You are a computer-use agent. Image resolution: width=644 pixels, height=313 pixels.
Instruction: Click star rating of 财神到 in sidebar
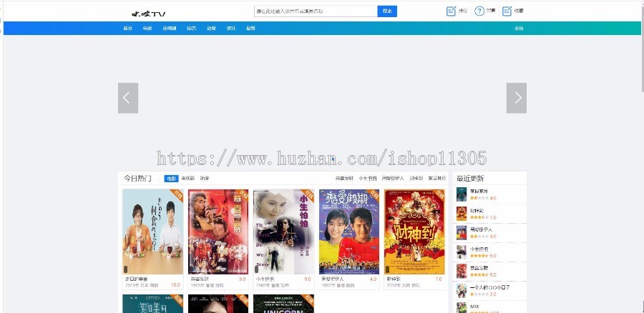click(479, 217)
